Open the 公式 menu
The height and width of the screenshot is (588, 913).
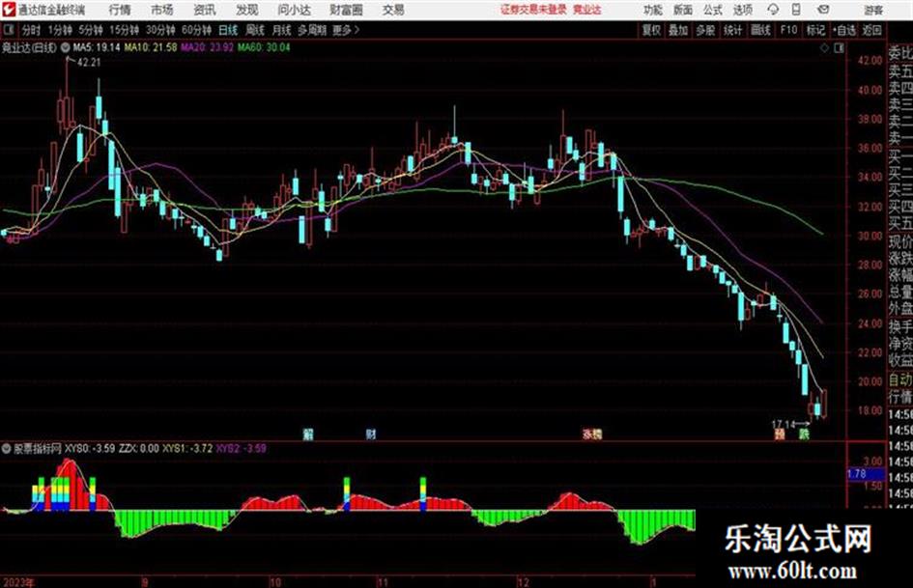pyautogui.click(x=713, y=10)
